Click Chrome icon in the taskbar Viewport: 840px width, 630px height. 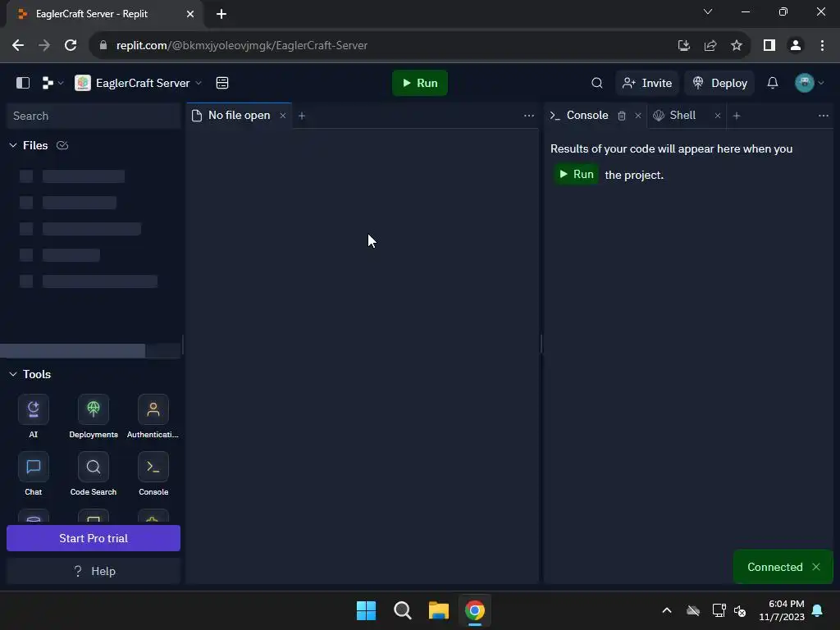tap(475, 610)
